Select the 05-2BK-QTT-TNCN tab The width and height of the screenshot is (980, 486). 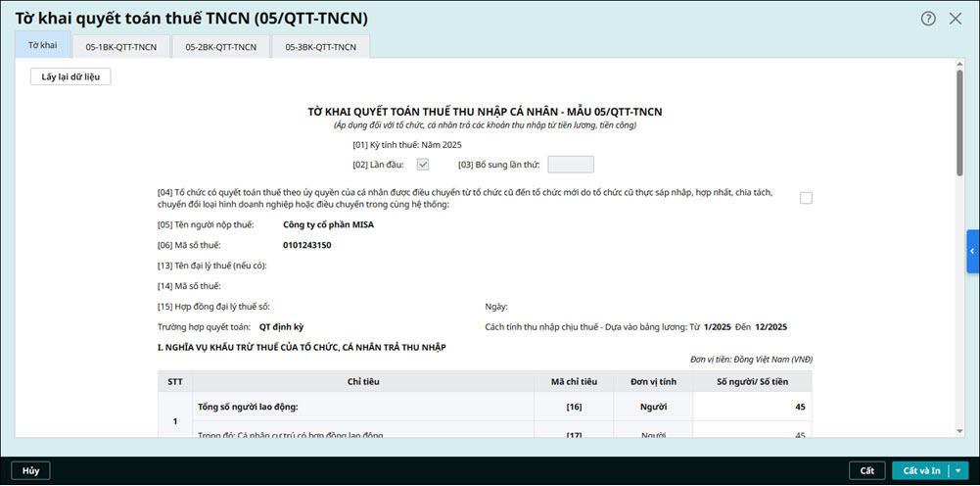[x=220, y=47]
